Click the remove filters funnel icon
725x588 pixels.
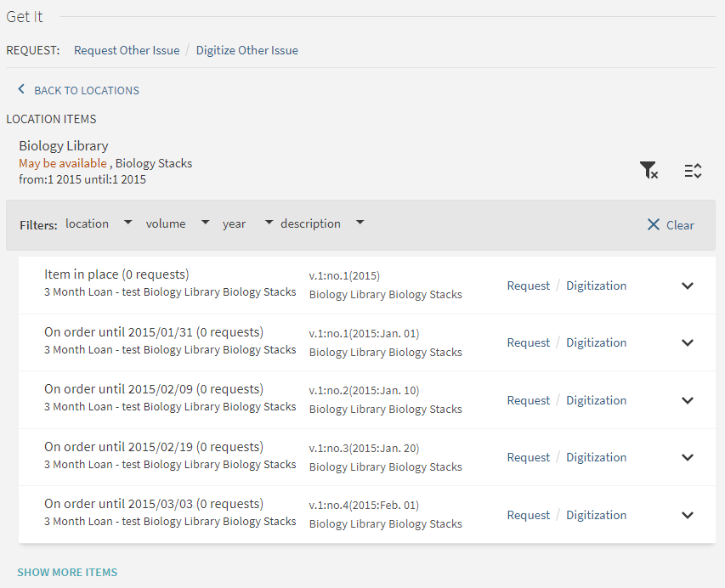(649, 170)
